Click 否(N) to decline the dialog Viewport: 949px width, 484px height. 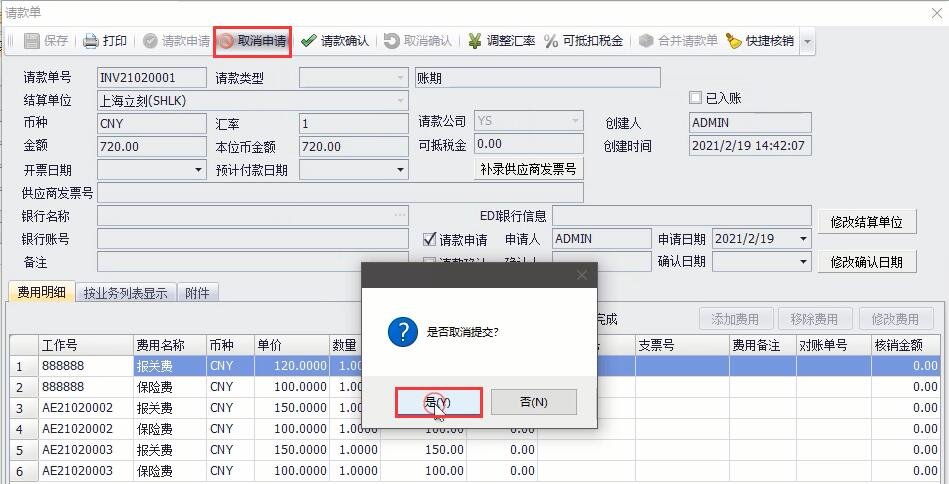click(x=534, y=402)
